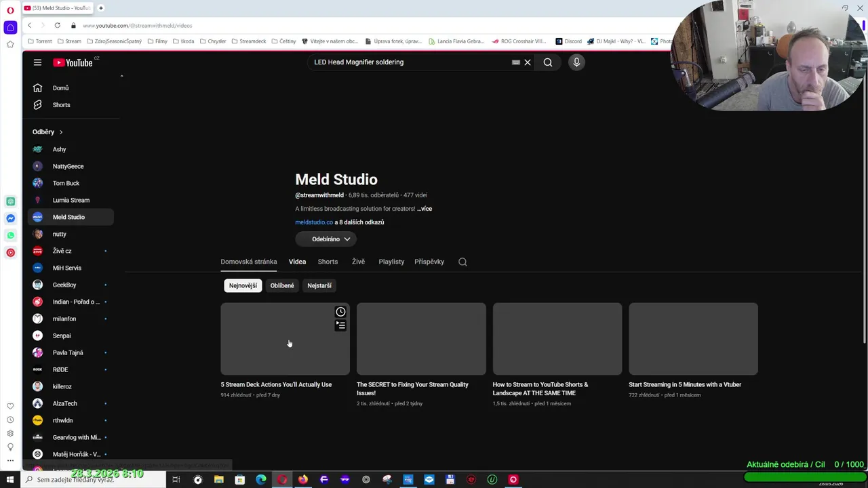Expand channel description with ...více
Image resolution: width=868 pixels, height=488 pixels.
pos(425,209)
